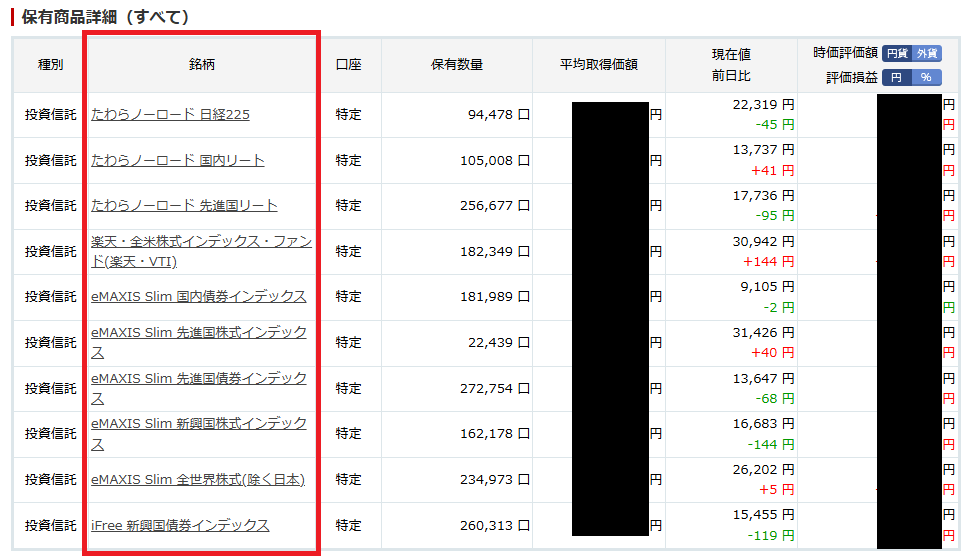The height and width of the screenshot is (558, 971).
Task: Click current price 15,455 円
Action: tap(763, 515)
